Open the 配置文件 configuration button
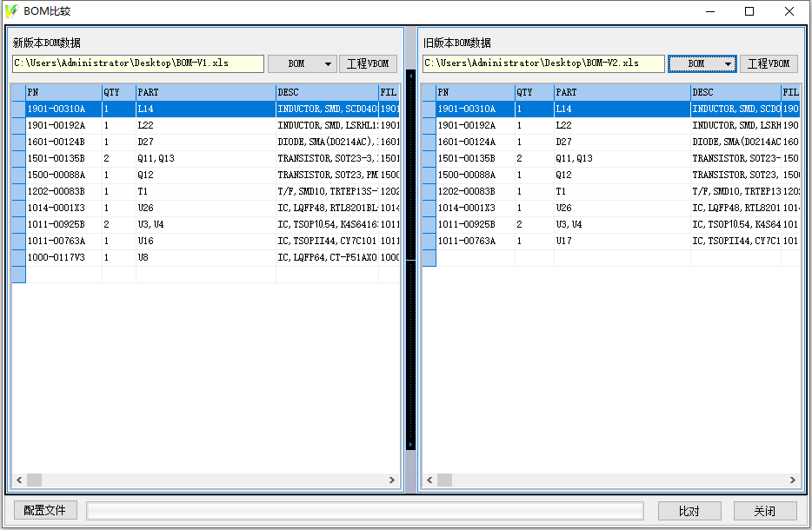This screenshot has height=530, width=812. click(x=45, y=511)
